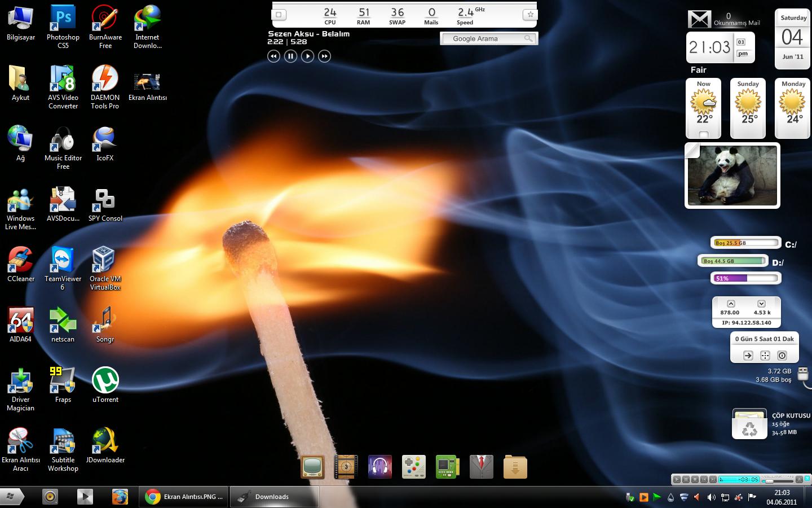The width and height of the screenshot is (812, 508).
Task: Pause the Sezen Aksu track
Action: click(x=290, y=56)
